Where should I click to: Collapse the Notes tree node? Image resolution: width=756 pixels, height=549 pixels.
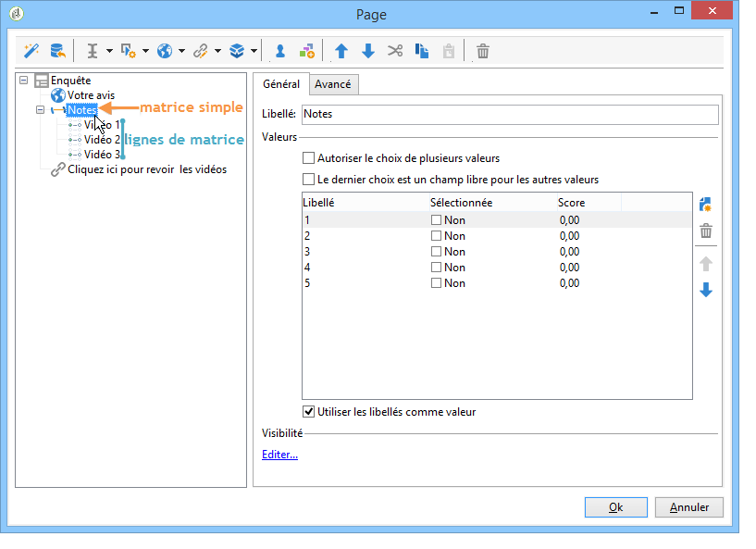[41, 110]
